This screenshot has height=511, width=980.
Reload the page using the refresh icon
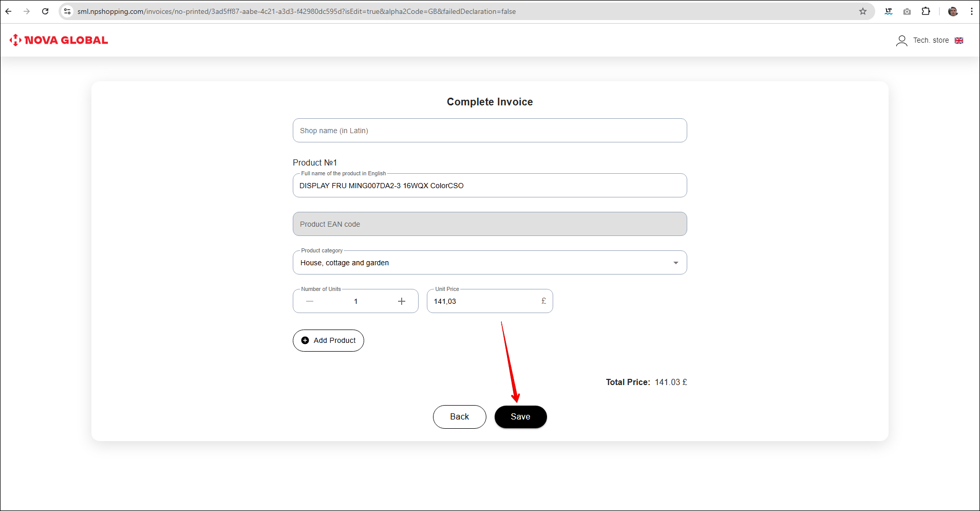click(45, 11)
